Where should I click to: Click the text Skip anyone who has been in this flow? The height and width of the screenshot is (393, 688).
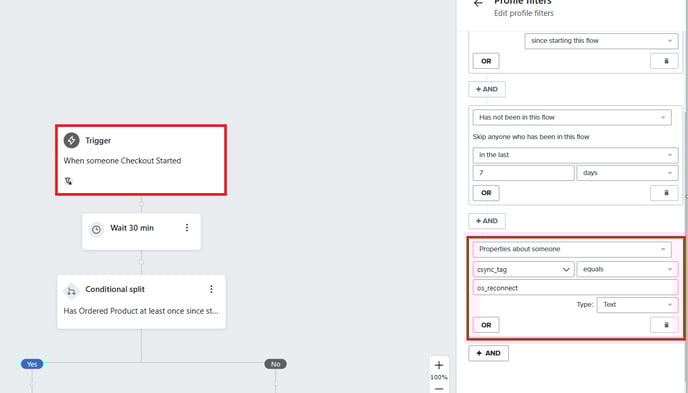tap(531, 137)
